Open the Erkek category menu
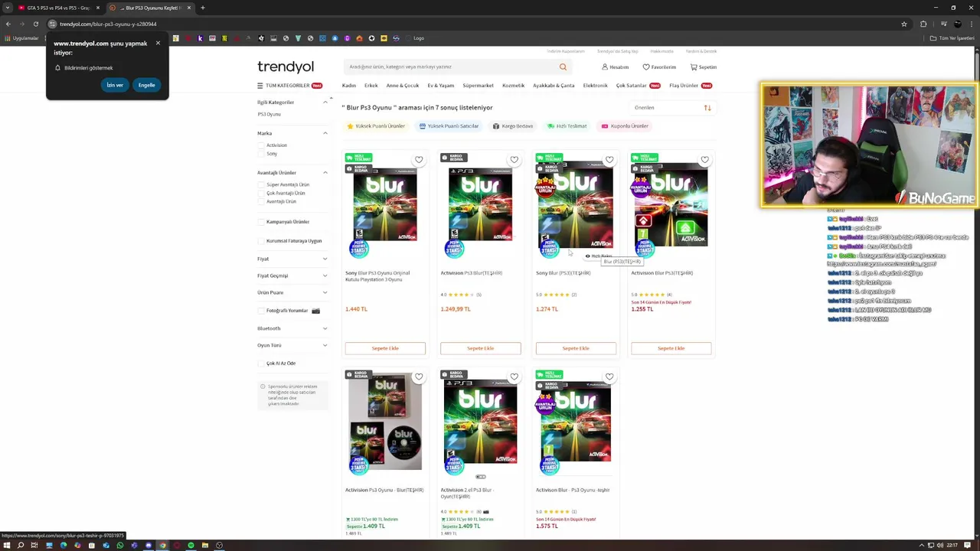The width and height of the screenshot is (980, 551). pos(371,86)
